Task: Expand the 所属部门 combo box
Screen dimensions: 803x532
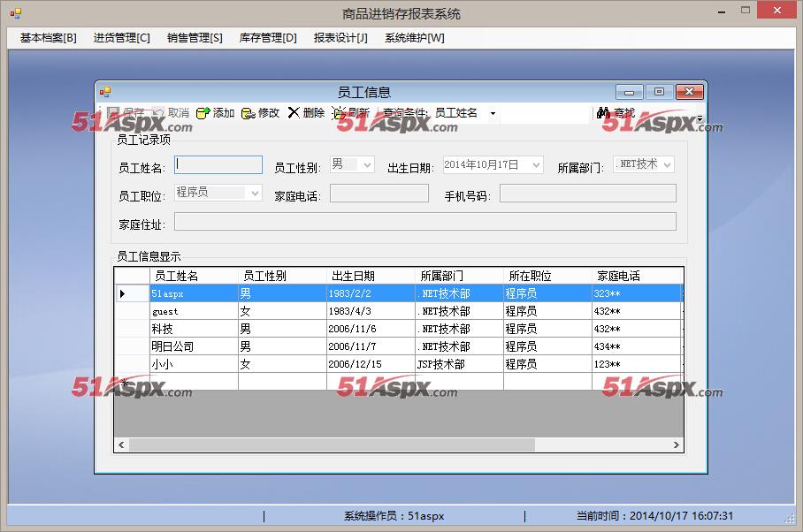Action: (x=666, y=165)
